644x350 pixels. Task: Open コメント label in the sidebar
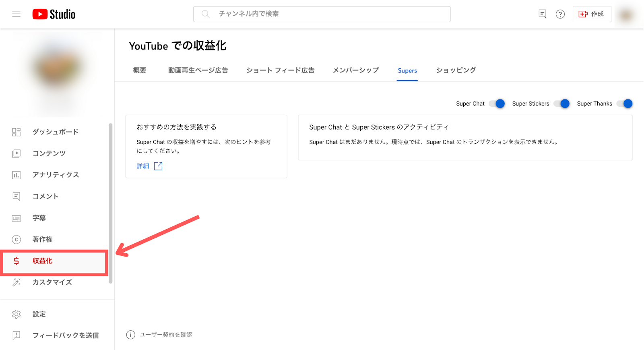pyautogui.click(x=45, y=196)
